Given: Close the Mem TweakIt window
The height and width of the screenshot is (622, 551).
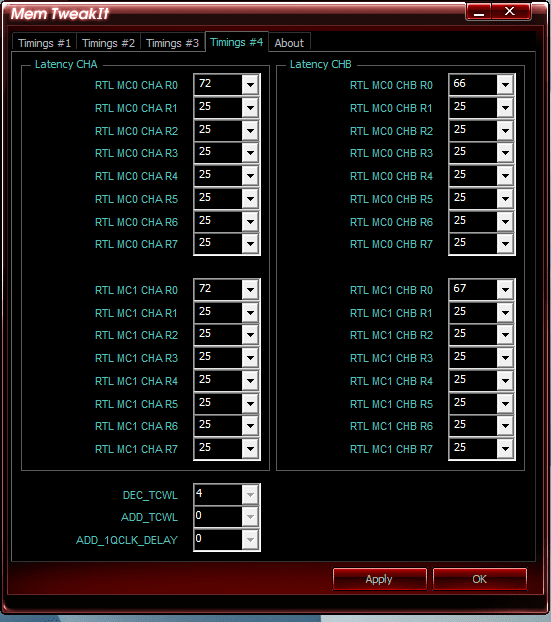Looking at the screenshot, I should (510, 12).
